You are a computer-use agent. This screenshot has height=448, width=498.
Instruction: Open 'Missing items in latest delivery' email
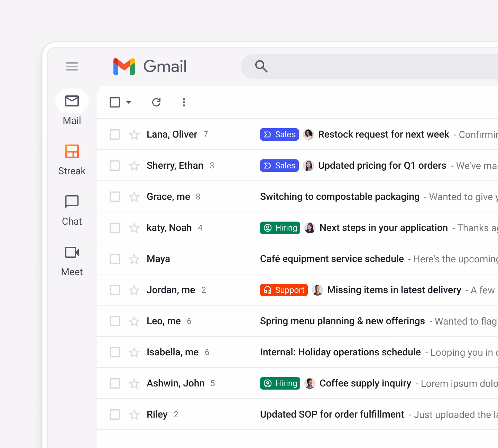[394, 290]
